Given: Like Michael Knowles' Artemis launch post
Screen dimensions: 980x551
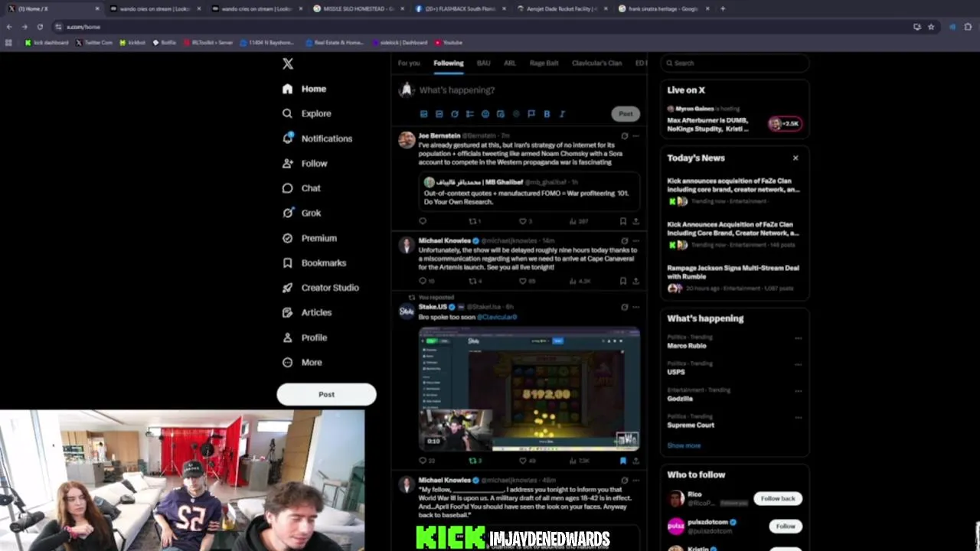Looking at the screenshot, I should click(x=526, y=281).
